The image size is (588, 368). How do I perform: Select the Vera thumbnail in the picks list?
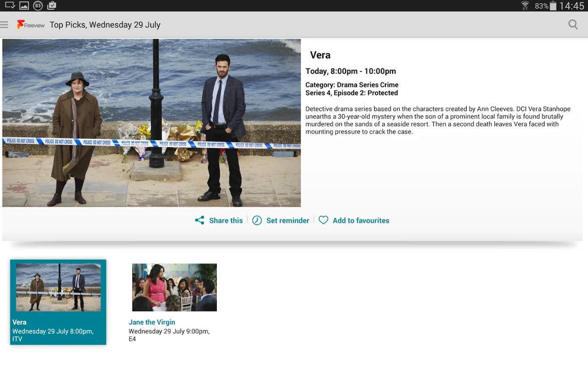click(58, 287)
